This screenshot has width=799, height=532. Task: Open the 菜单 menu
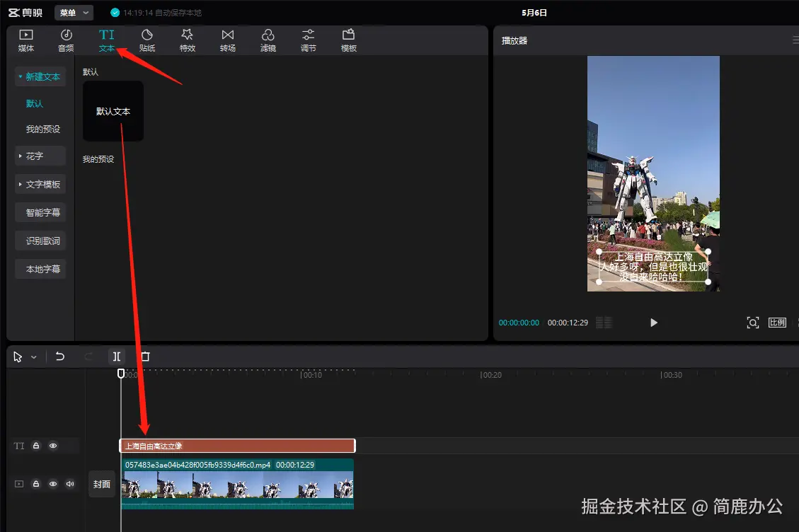74,12
